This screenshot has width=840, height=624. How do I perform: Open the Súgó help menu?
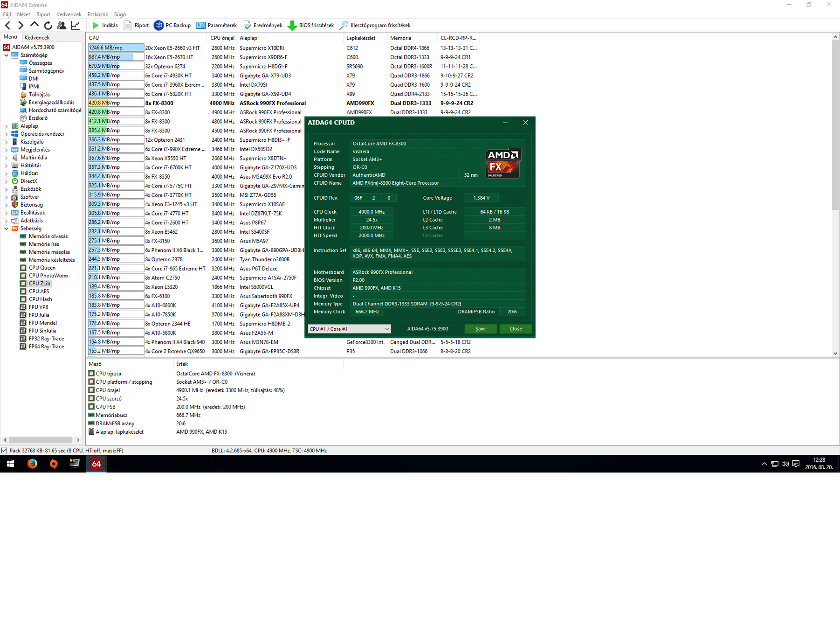point(120,14)
